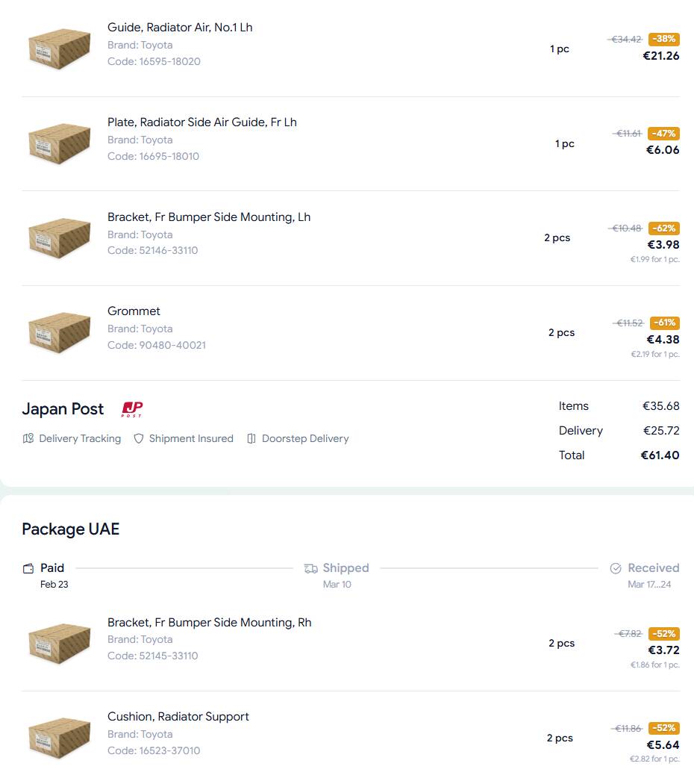Click the Package UAE heading
Viewport: 694px width, 784px height.
tap(70, 529)
